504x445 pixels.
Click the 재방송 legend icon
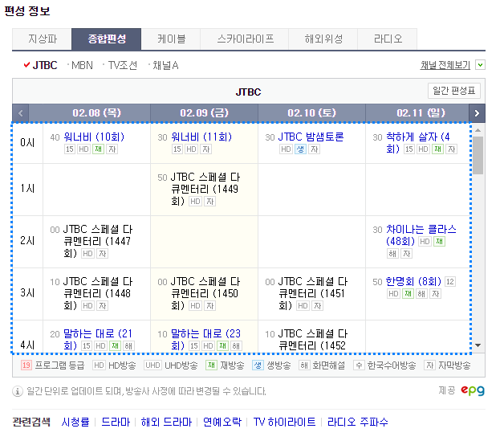point(212,365)
